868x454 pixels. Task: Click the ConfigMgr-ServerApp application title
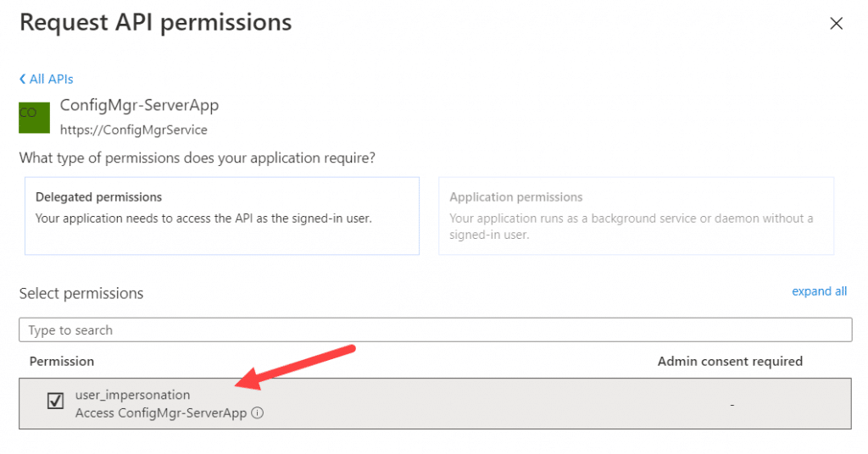(x=140, y=105)
